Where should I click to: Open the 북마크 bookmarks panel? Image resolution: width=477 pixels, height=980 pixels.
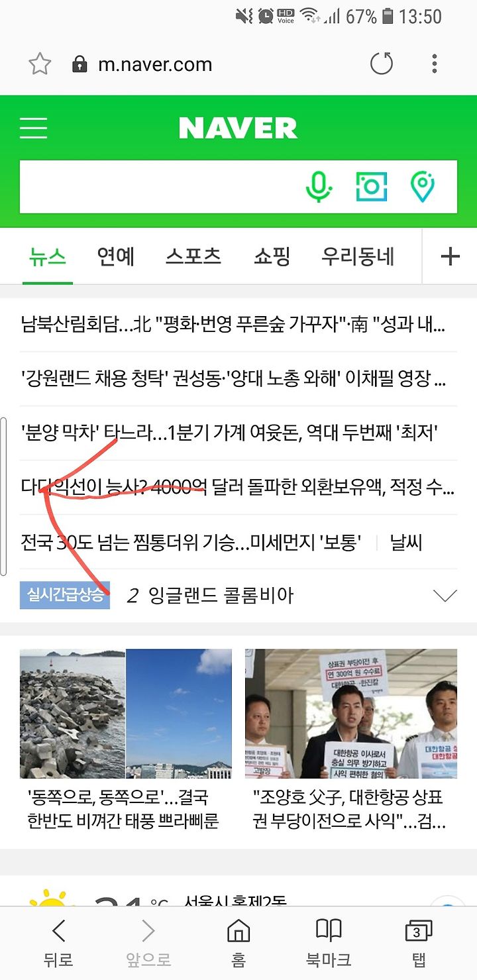point(329,942)
